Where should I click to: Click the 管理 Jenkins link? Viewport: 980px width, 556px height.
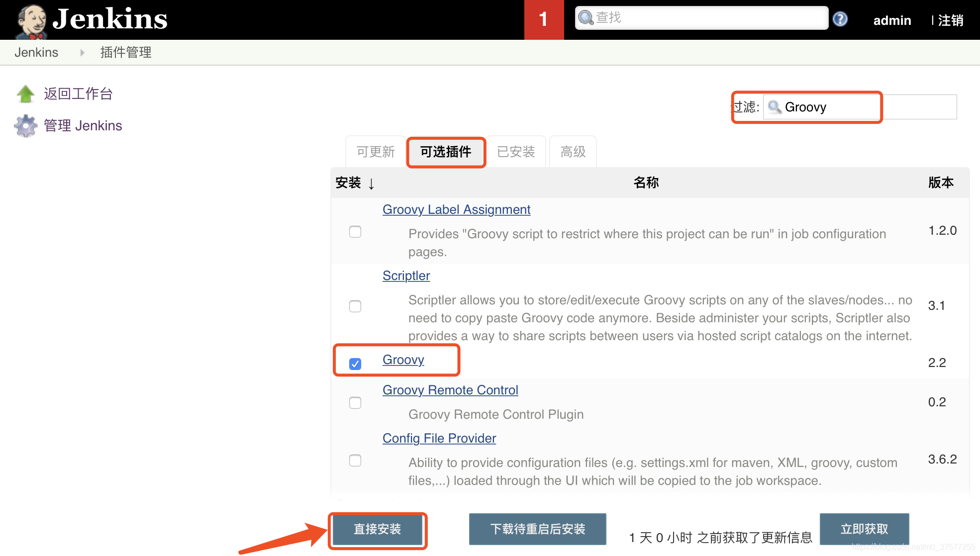83,125
